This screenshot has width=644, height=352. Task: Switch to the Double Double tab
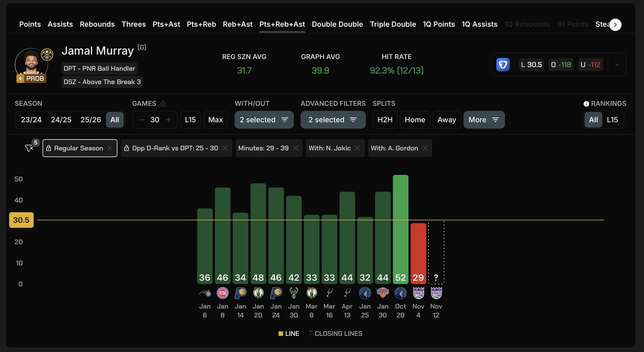point(337,24)
